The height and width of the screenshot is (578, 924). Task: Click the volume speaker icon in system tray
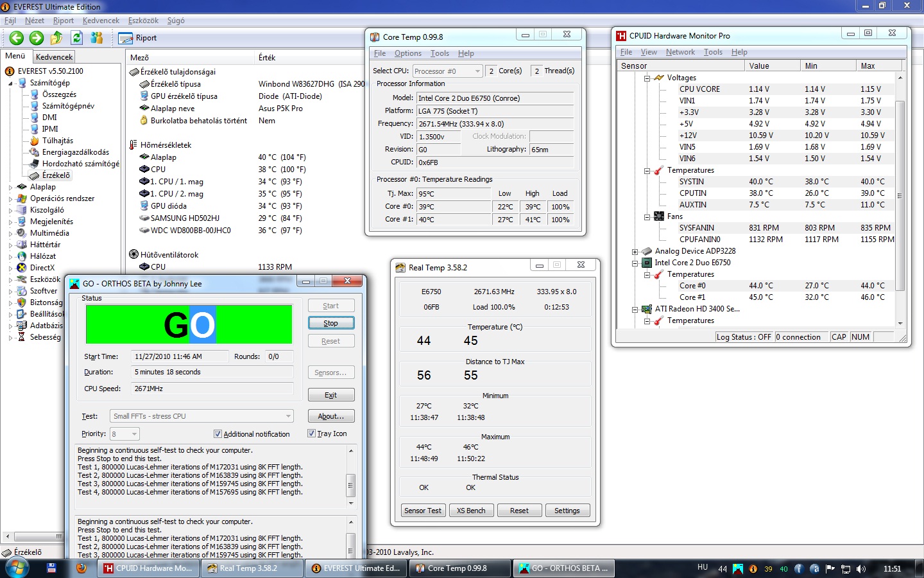[860, 569]
